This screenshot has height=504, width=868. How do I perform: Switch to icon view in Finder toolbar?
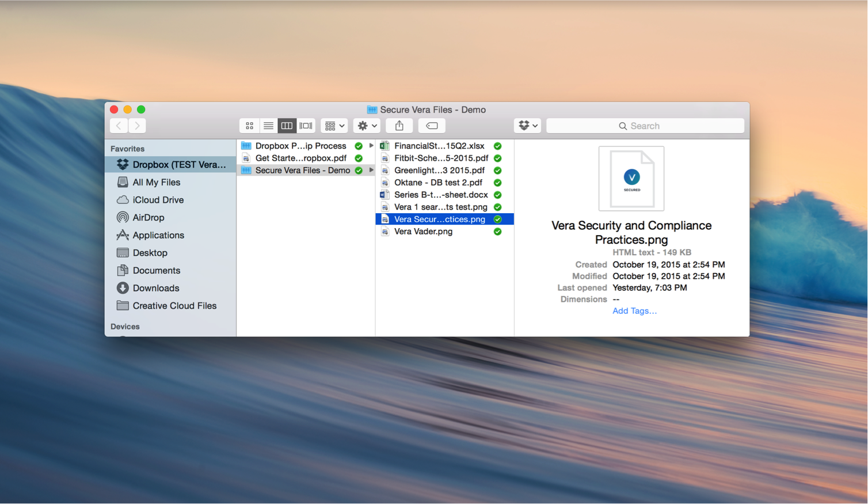click(249, 126)
